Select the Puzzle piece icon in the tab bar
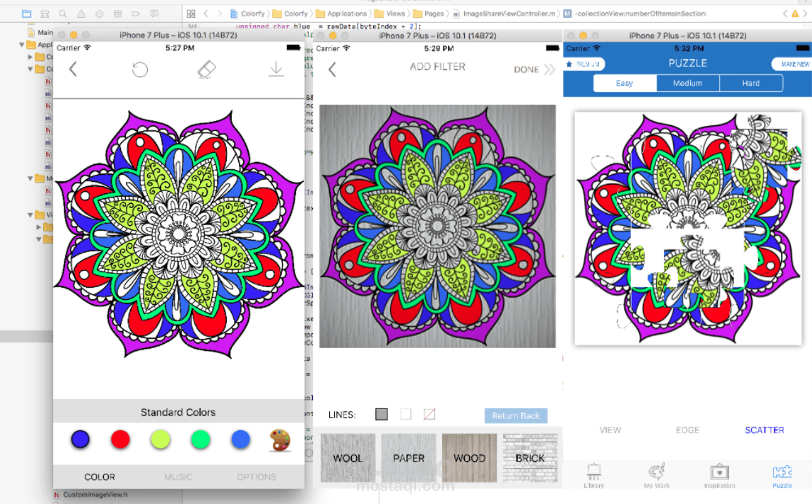 (781, 474)
